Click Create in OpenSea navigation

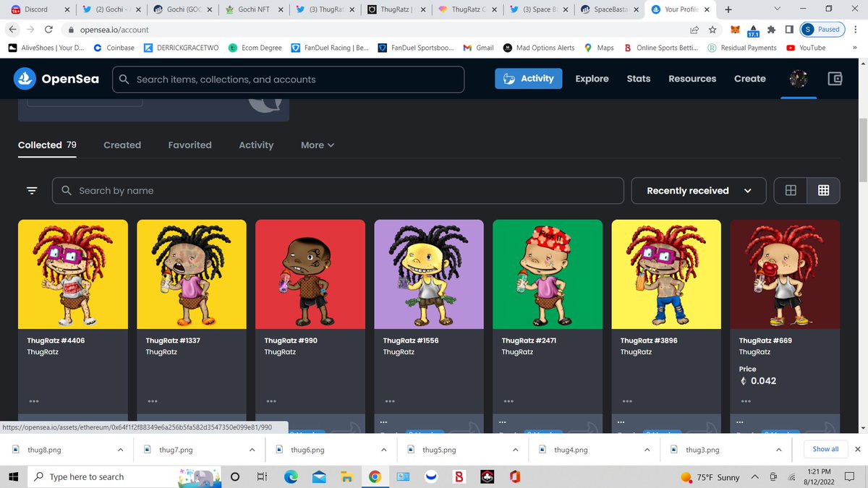coord(750,79)
